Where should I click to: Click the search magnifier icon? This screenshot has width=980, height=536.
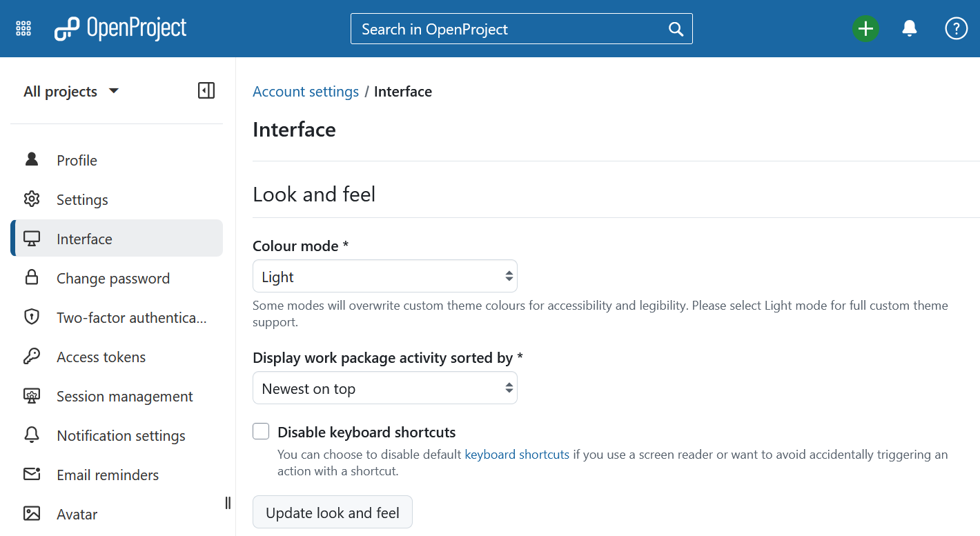[x=676, y=29]
